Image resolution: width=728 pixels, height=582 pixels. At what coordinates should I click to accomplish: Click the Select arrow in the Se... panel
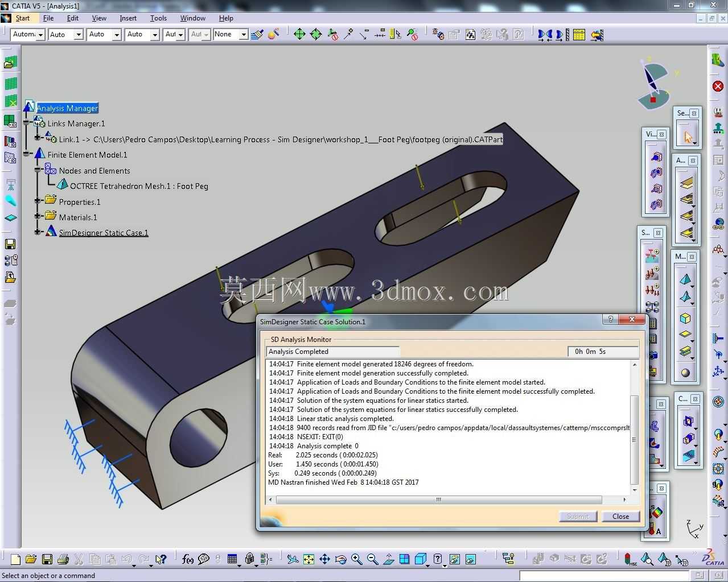[x=688, y=137]
